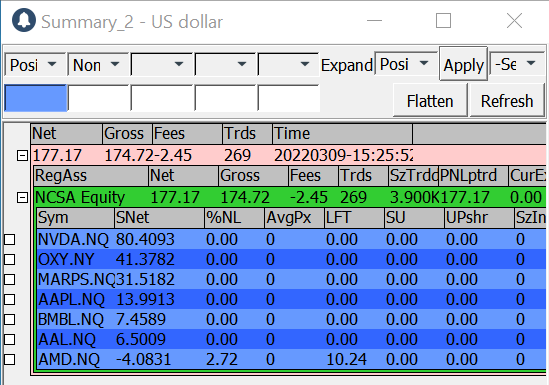Open the fourth empty grouping dropdown

point(225,65)
